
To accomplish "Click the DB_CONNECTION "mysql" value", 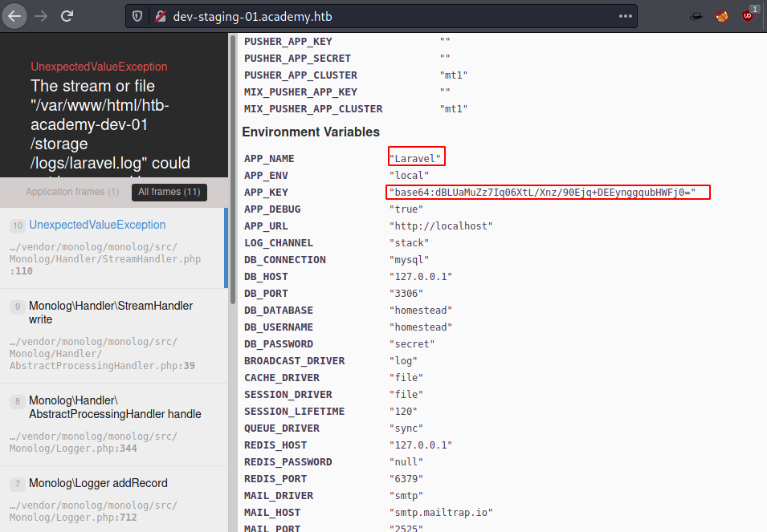I will click(x=409, y=260).
